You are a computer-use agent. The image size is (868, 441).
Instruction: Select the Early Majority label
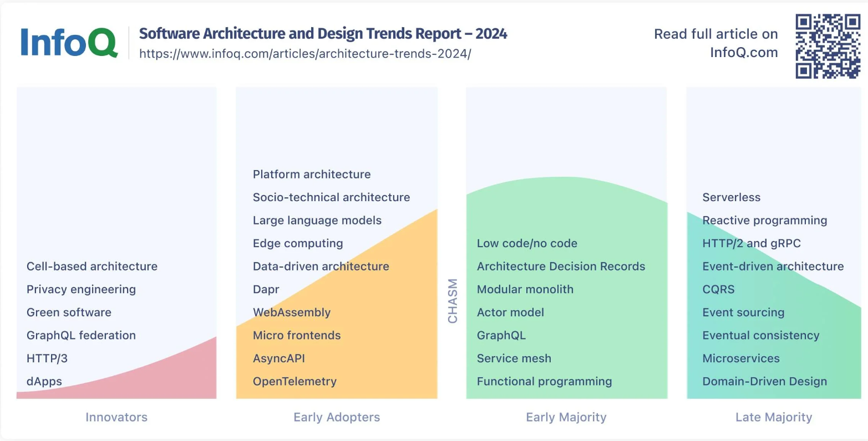pyautogui.click(x=566, y=417)
